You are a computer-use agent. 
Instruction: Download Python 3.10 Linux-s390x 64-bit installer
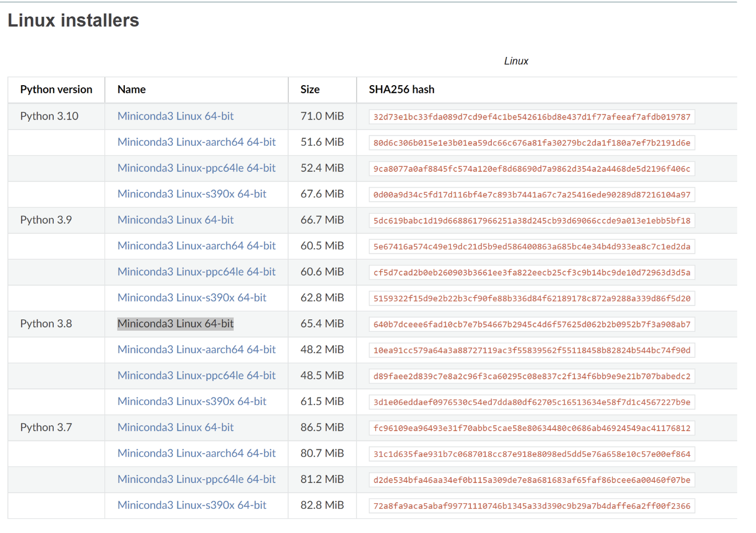click(x=192, y=194)
